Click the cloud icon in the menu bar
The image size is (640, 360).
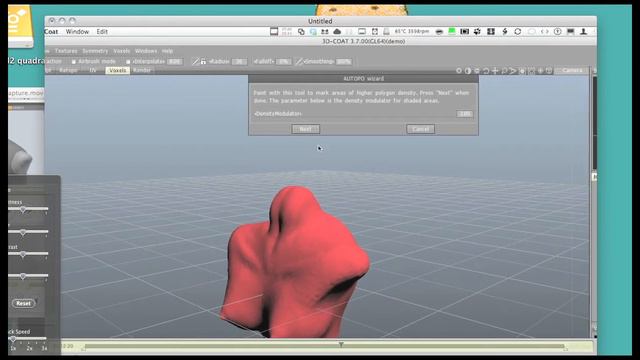point(337,31)
